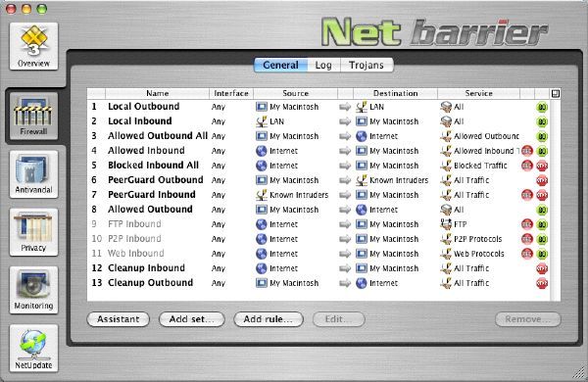The width and height of the screenshot is (588, 382).
Task: Open the Antivandal section
Action: (33, 174)
